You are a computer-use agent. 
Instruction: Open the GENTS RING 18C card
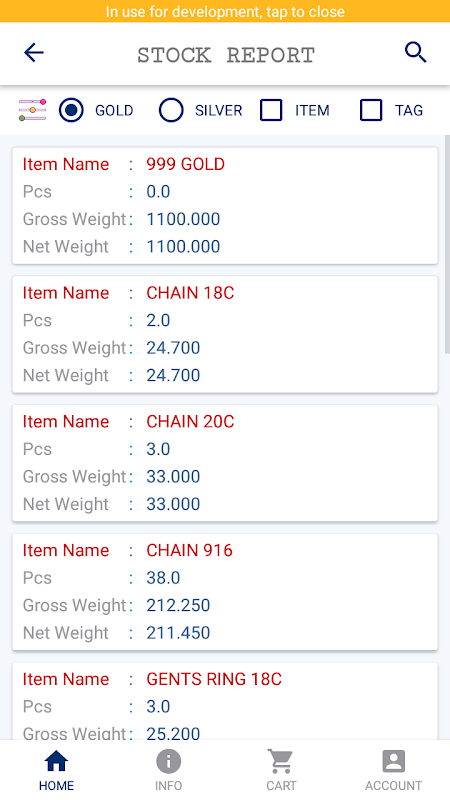pyautogui.click(x=225, y=702)
